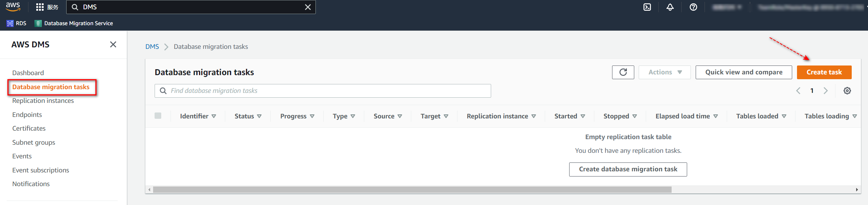The width and height of the screenshot is (868, 205).
Task: Open Endpoints page
Action: point(27,115)
